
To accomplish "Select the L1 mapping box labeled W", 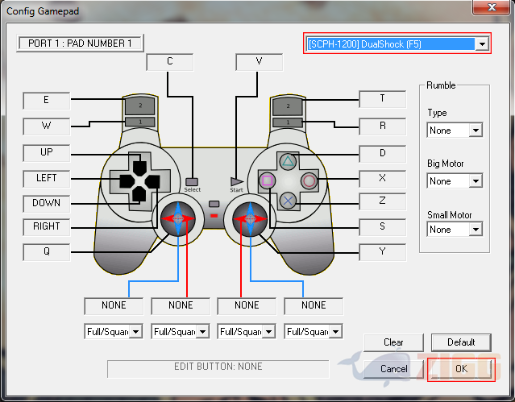I will coord(46,126).
